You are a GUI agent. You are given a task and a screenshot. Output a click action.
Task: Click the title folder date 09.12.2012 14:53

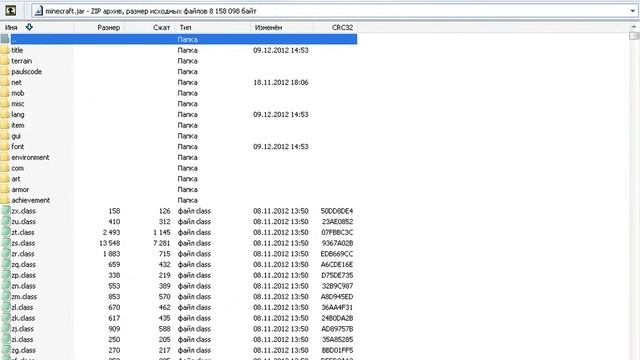[x=281, y=50]
